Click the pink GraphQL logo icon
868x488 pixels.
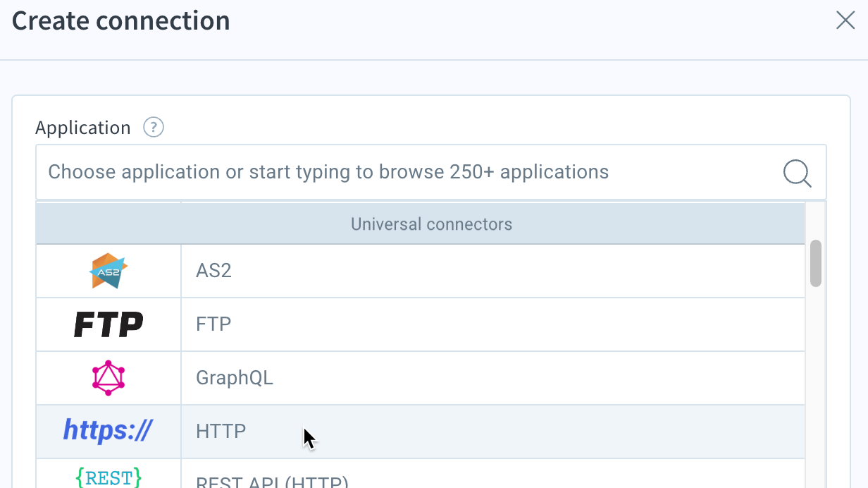108,378
